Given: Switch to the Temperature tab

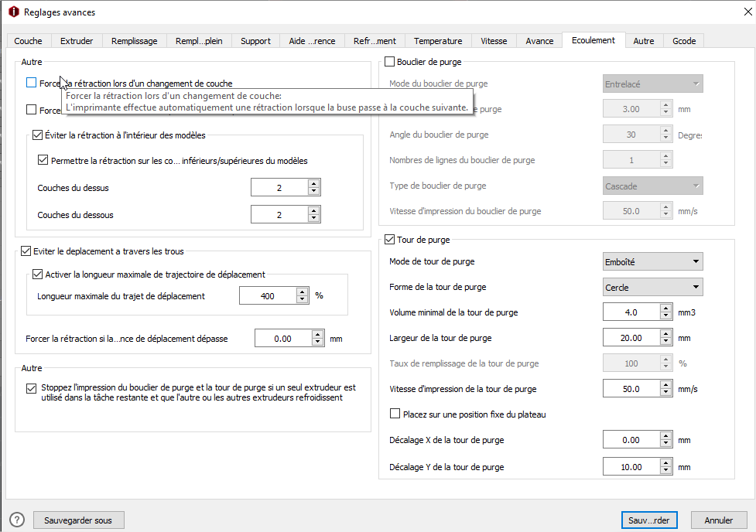Looking at the screenshot, I should pos(438,41).
